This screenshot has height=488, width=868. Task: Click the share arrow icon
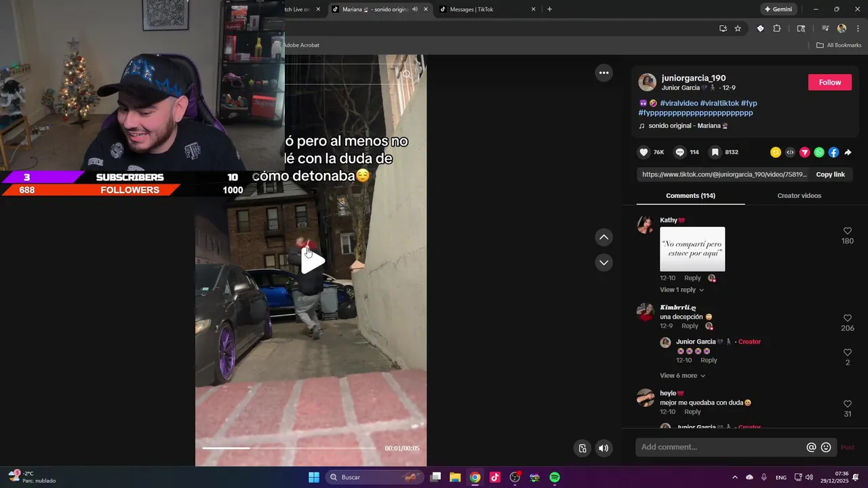[x=848, y=152]
